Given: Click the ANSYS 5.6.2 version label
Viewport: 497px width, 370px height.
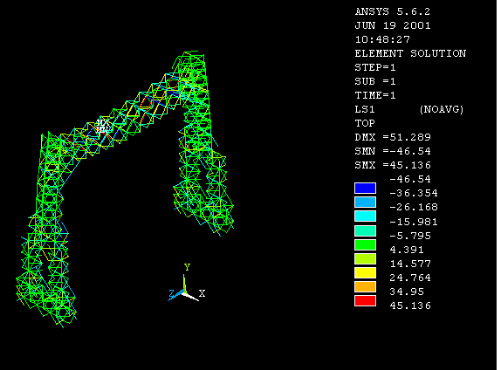Looking at the screenshot, I should [393, 12].
